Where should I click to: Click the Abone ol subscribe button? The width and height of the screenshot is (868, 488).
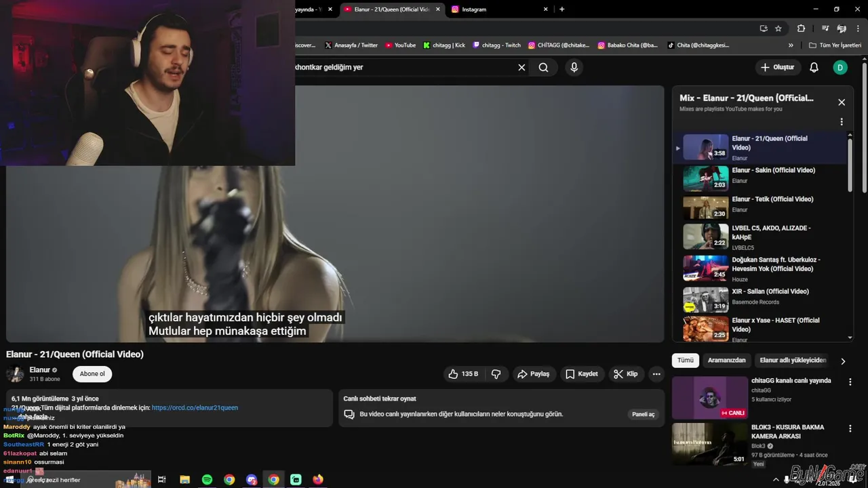(x=92, y=374)
